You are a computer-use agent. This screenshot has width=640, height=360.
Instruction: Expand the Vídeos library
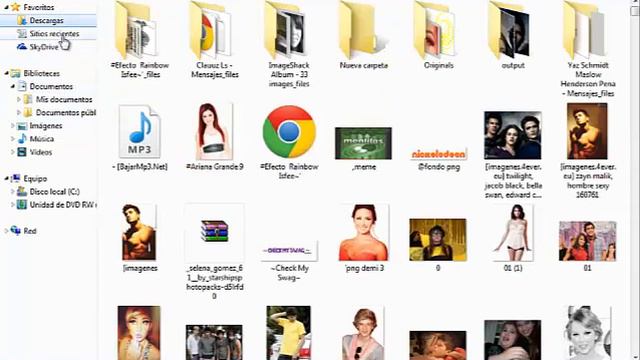tap(13, 152)
